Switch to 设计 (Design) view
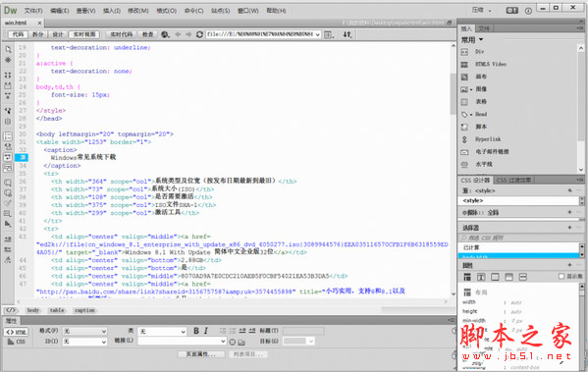This screenshot has width=588, height=372. click(x=58, y=34)
